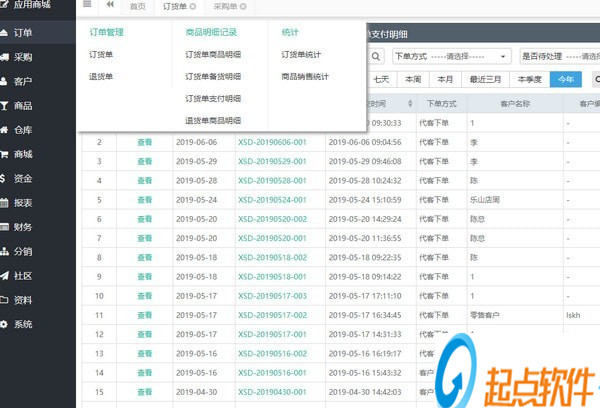Open order XSD-20190529-001
Viewport: 600px width, 408px height.
tap(272, 162)
